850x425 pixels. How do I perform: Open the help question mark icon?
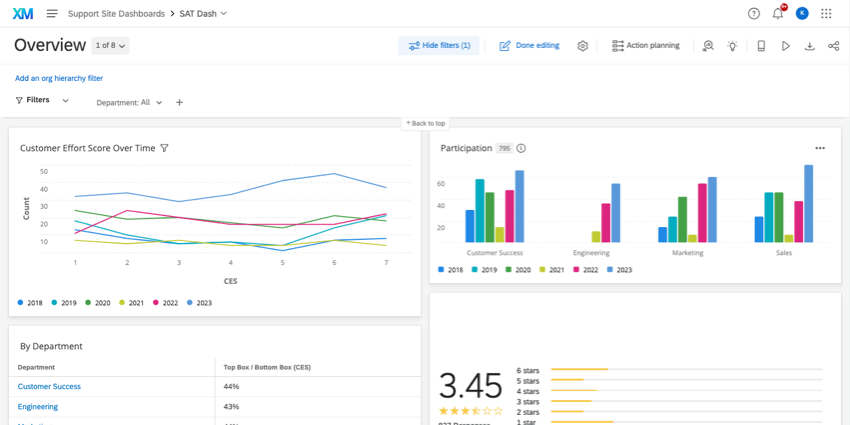pos(754,14)
